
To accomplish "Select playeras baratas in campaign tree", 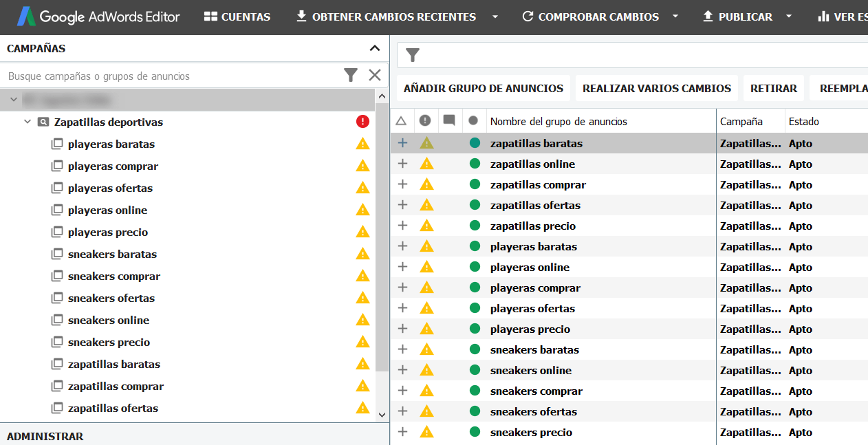I will point(111,144).
